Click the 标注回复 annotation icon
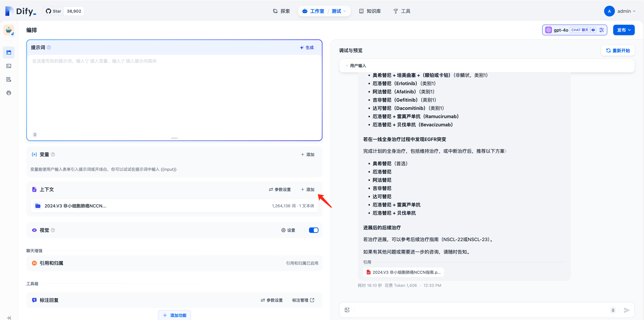This screenshot has height=320, width=644. tap(34, 300)
